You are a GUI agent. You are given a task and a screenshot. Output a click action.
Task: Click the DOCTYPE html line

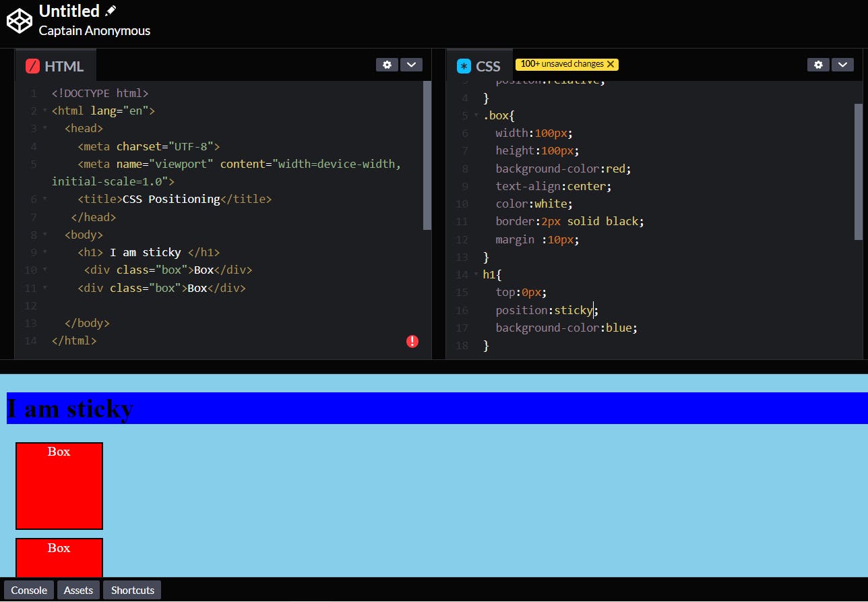click(100, 93)
